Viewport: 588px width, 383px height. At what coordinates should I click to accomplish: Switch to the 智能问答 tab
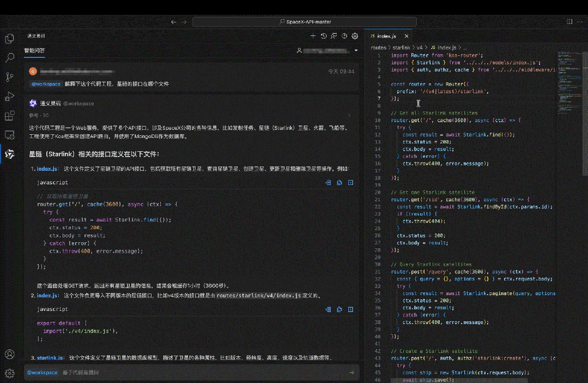(34, 50)
